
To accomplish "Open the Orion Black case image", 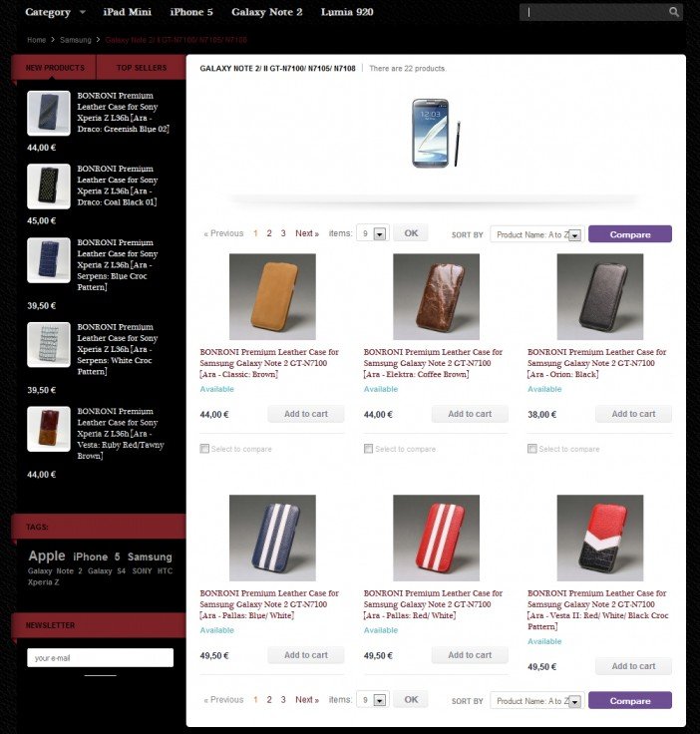I will [x=600, y=296].
